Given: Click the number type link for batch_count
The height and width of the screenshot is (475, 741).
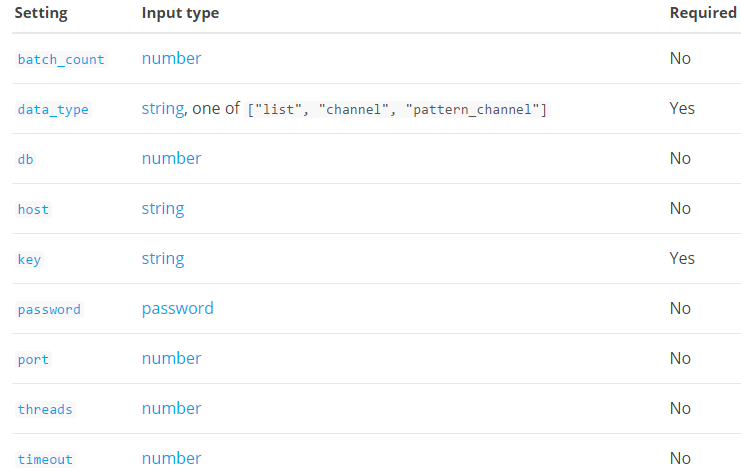Looking at the screenshot, I should (171, 58).
